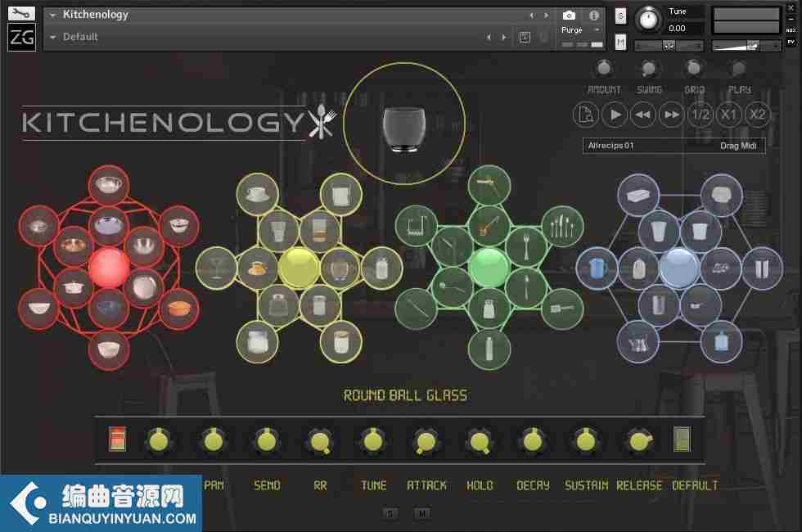Select the blue center ball
The image size is (802, 532).
[x=679, y=267]
